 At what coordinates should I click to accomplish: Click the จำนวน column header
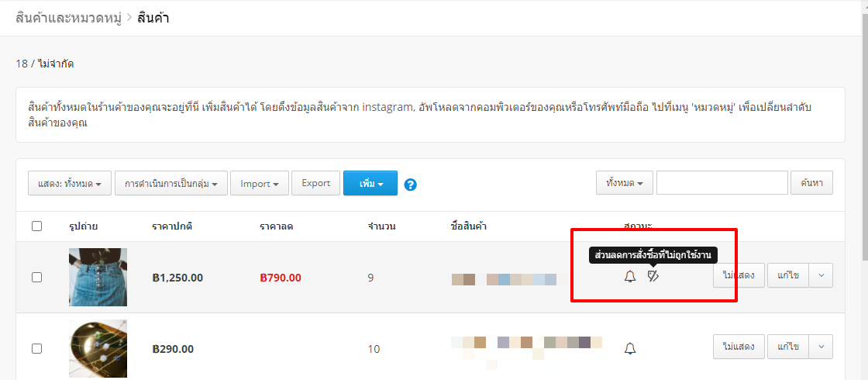381,226
